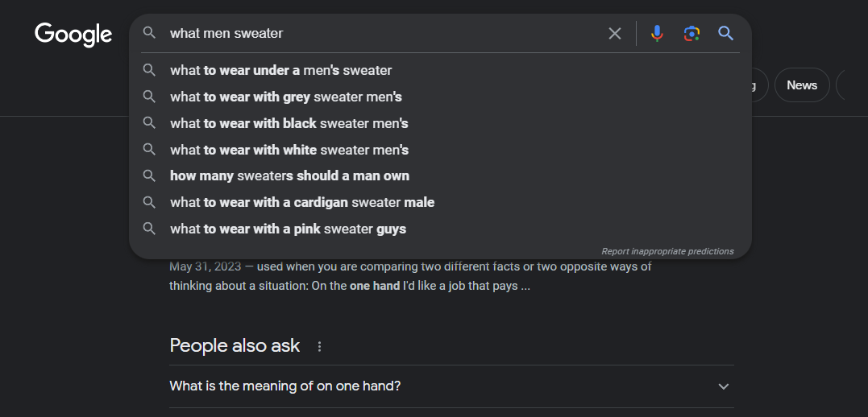
Task: Clear the search box text
Action: click(x=615, y=34)
